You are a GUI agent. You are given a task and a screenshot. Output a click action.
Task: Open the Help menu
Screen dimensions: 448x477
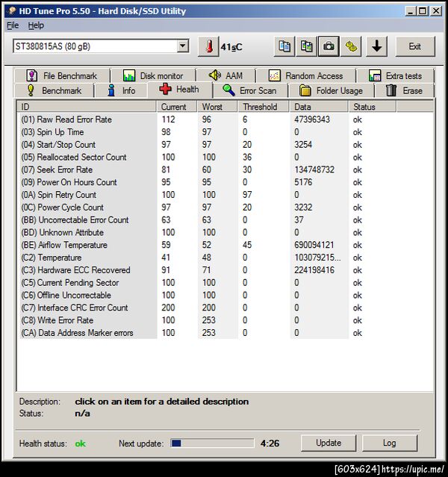(36, 25)
